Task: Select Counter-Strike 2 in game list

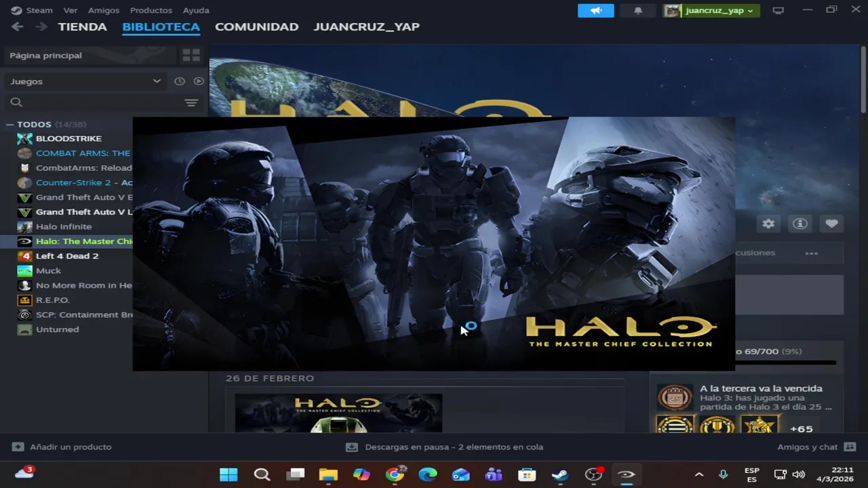Action: (x=84, y=182)
